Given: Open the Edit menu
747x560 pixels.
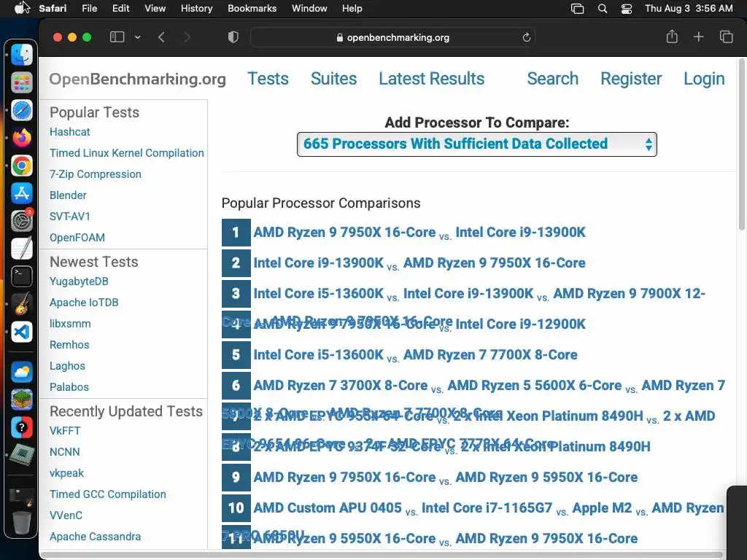Looking at the screenshot, I should (x=120, y=9).
